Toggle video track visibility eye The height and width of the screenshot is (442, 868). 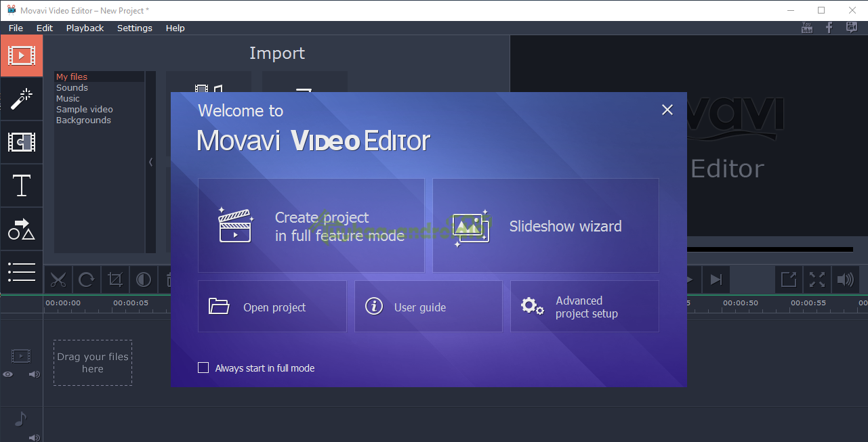tap(7, 374)
